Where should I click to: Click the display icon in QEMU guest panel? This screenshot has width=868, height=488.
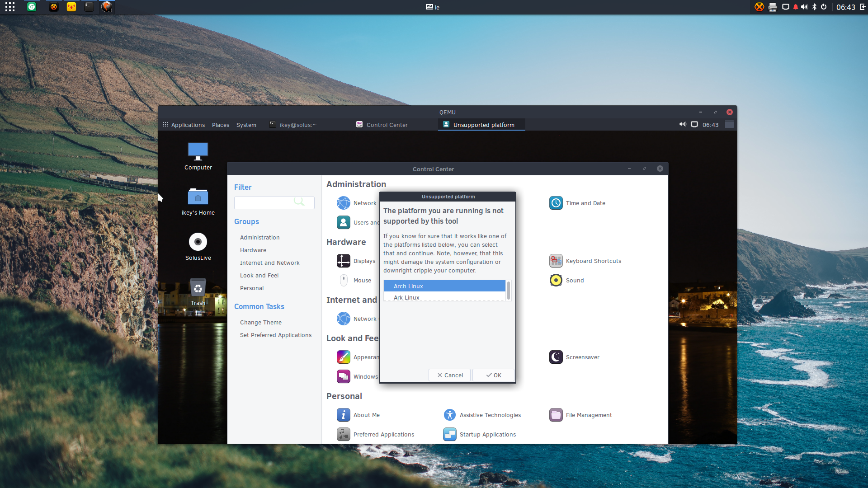pyautogui.click(x=694, y=125)
